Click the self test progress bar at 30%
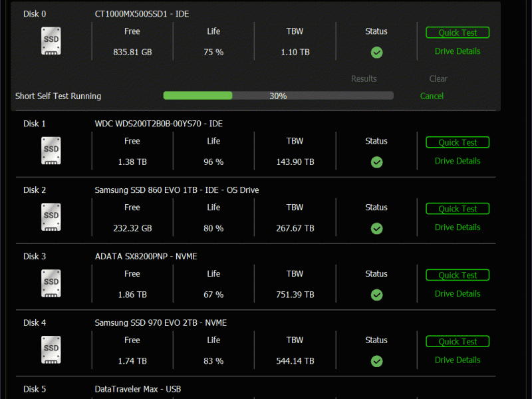This screenshot has width=532, height=399. pyautogui.click(x=278, y=96)
